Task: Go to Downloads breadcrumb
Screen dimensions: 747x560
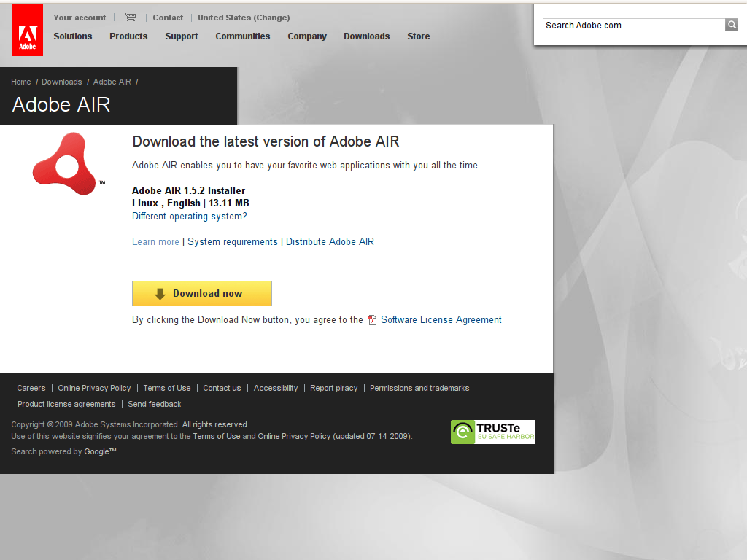Action: (62, 82)
